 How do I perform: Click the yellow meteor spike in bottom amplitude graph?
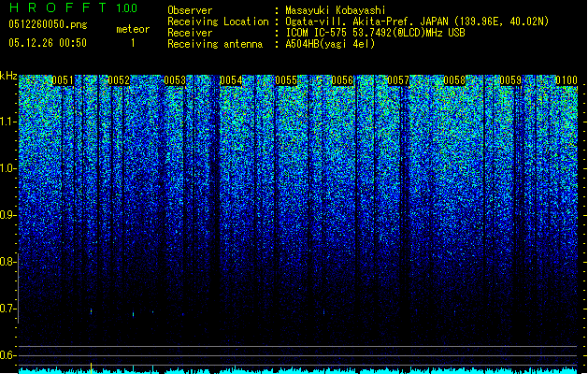[x=91, y=368]
